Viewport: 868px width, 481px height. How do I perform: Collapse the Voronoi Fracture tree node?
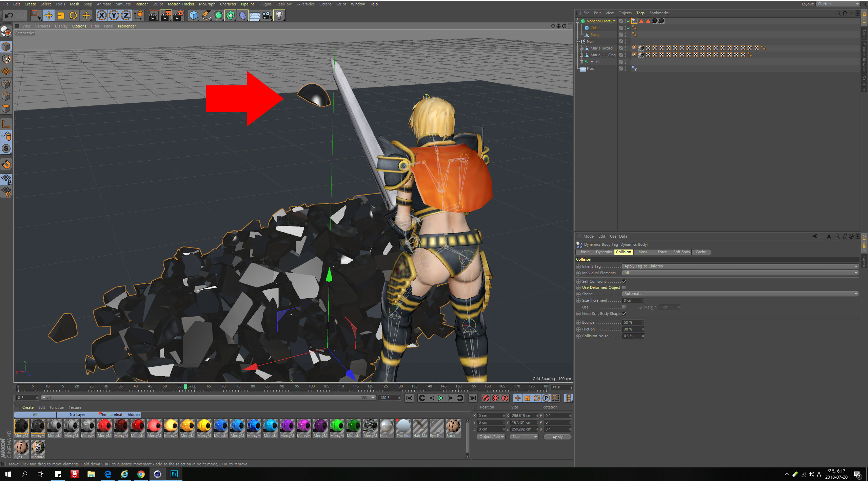click(578, 21)
